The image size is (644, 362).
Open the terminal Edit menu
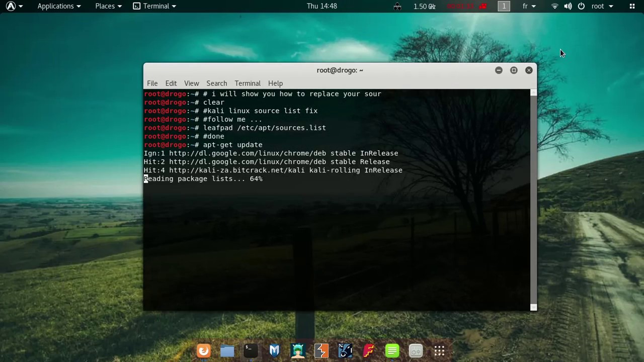click(171, 83)
